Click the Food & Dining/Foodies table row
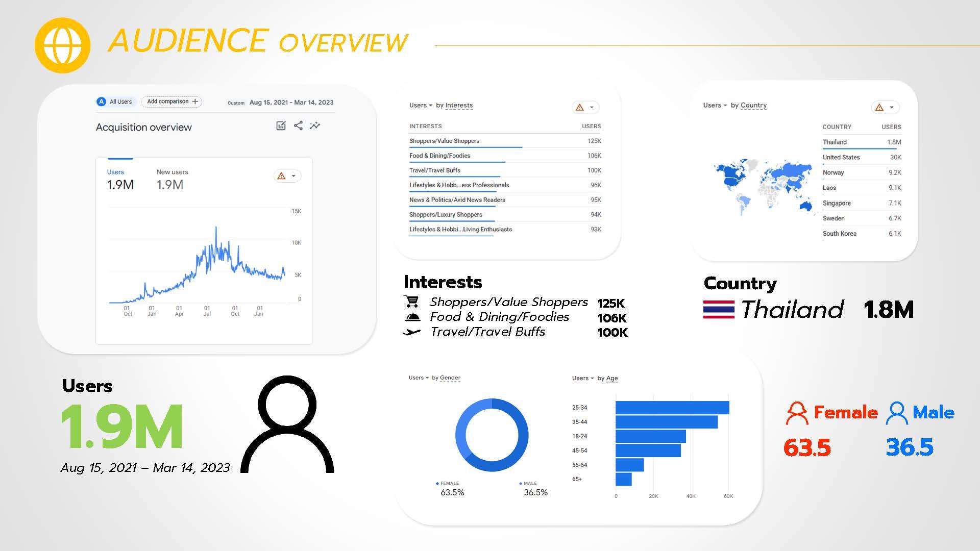980x551 pixels. (x=505, y=156)
